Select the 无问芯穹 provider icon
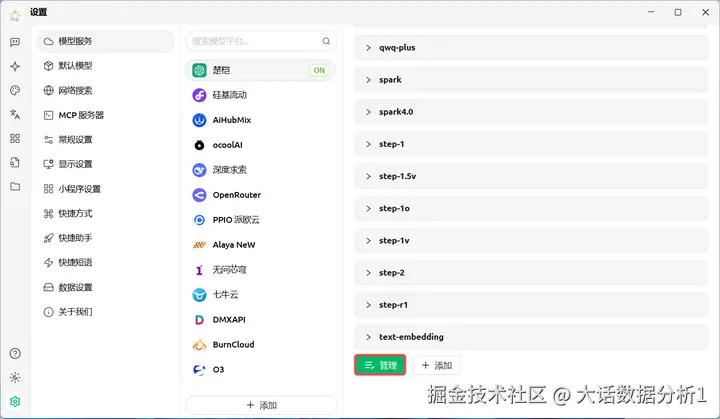Image resolution: width=720 pixels, height=419 pixels. coord(199,270)
